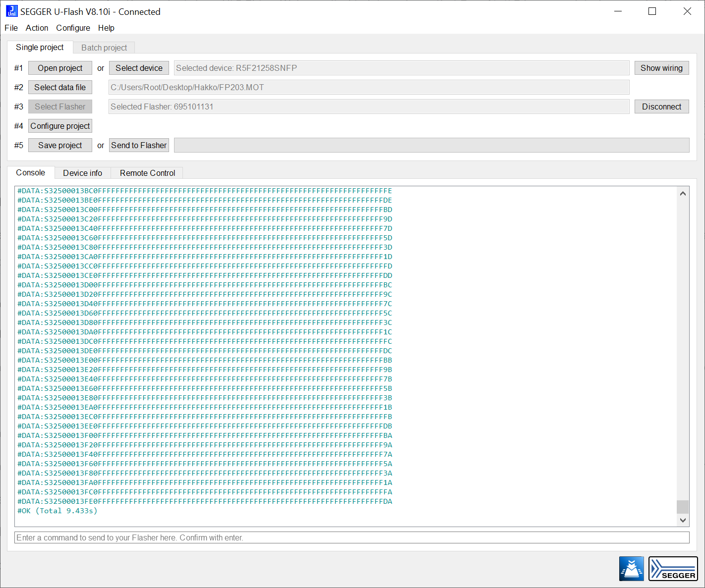Switch to the Batch project tab
The width and height of the screenshot is (705, 588).
tap(104, 48)
